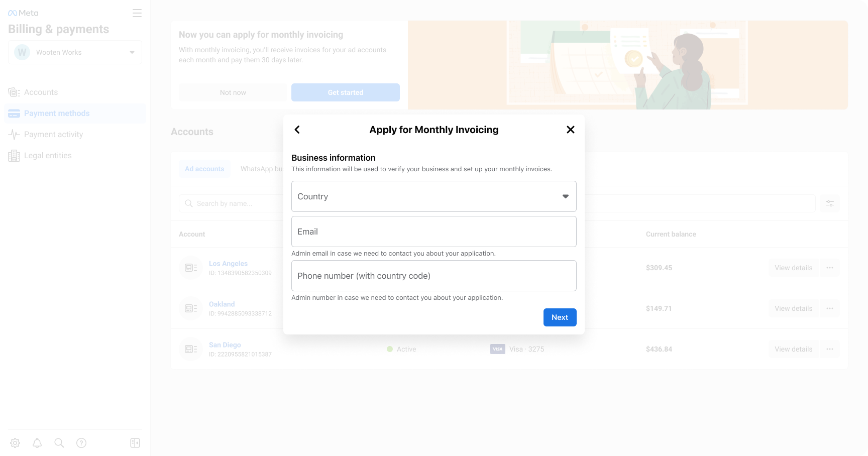Click the Los Angeles ad account icon
Image resolution: width=868 pixels, height=456 pixels.
(x=191, y=268)
